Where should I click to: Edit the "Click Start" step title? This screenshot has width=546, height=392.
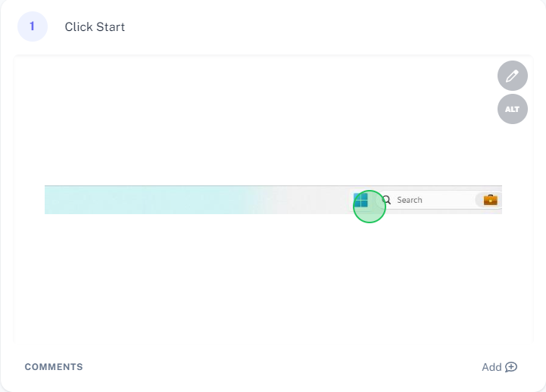point(95,26)
